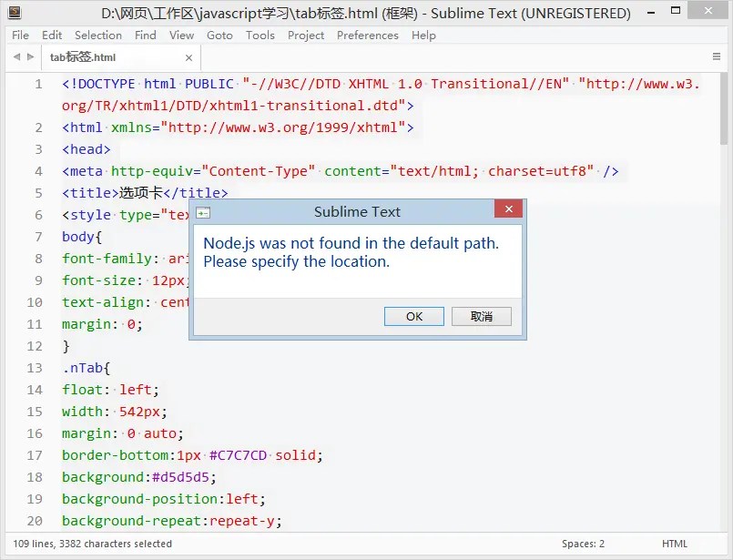The height and width of the screenshot is (560, 733).
Task: Open the tab overflow hamburger menu
Action: point(718,56)
